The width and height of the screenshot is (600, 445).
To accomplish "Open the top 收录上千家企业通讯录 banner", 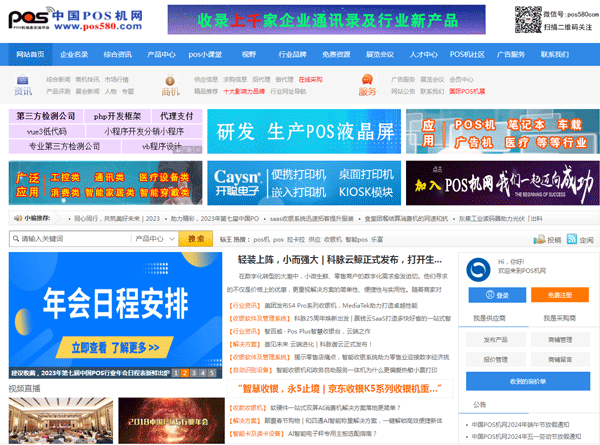I will pyautogui.click(x=326, y=20).
